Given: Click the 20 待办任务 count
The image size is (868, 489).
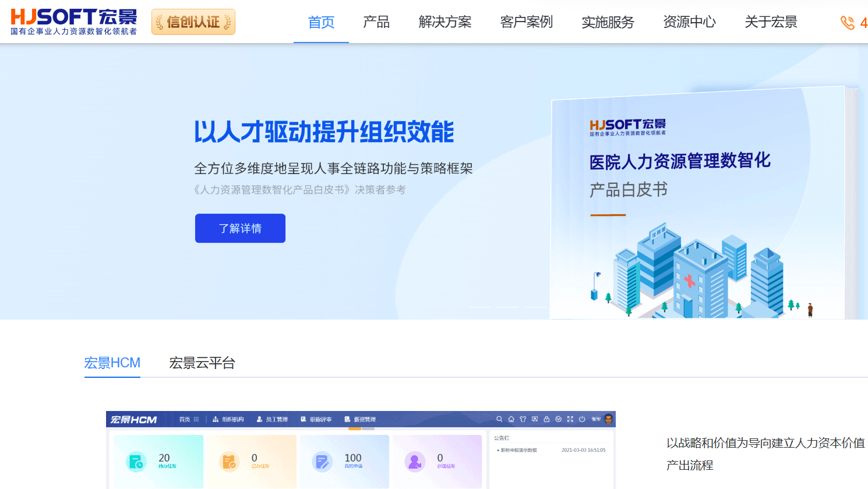Looking at the screenshot, I should (x=164, y=458).
